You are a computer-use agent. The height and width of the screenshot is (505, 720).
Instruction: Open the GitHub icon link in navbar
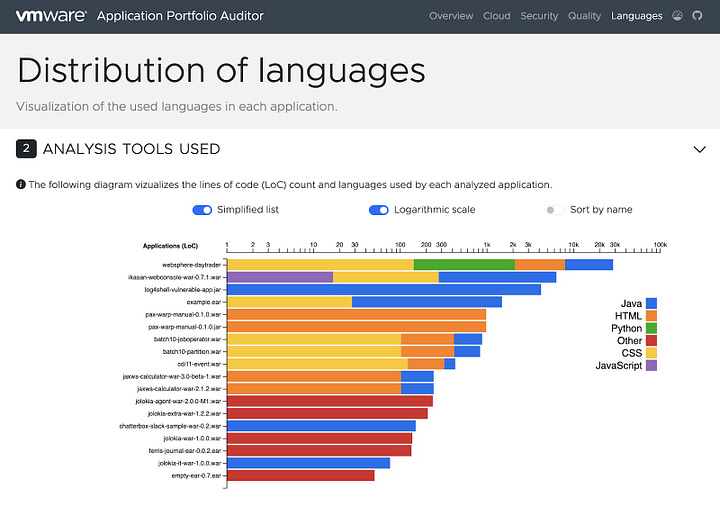pos(697,16)
